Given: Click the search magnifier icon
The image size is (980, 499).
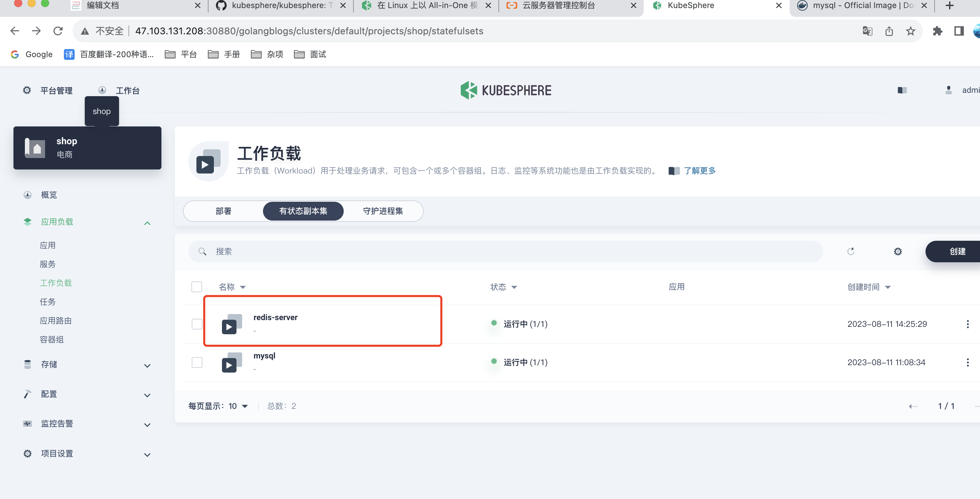Looking at the screenshot, I should coord(202,252).
